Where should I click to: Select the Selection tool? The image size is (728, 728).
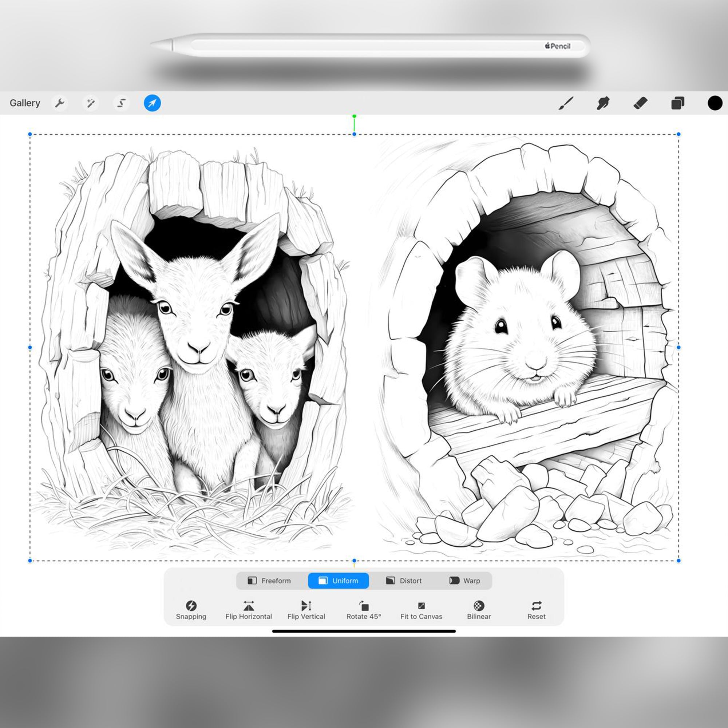click(x=121, y=103)
